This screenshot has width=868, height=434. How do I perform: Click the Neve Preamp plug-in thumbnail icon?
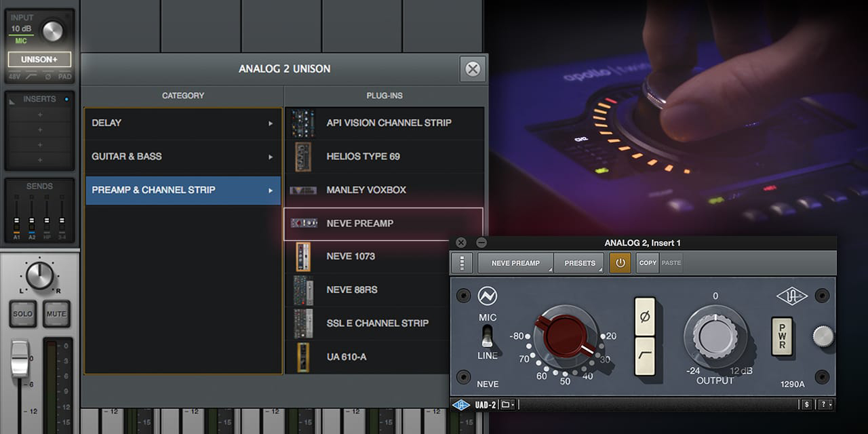click(304, 223)
